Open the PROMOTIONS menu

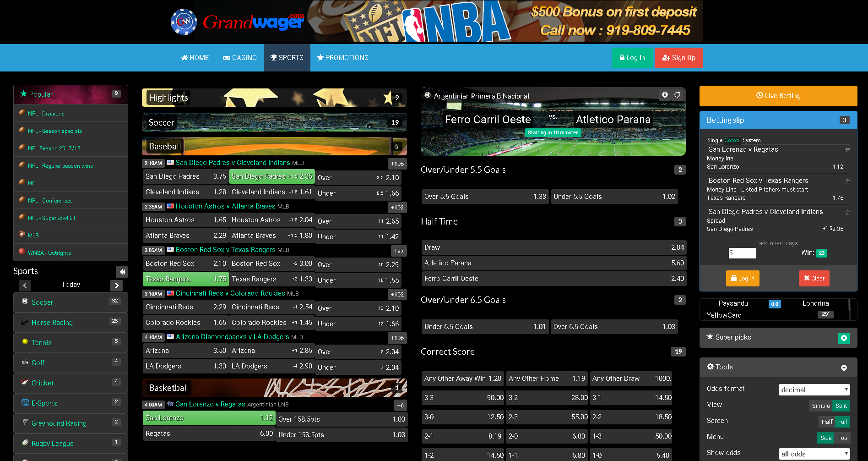pos(343,58)
